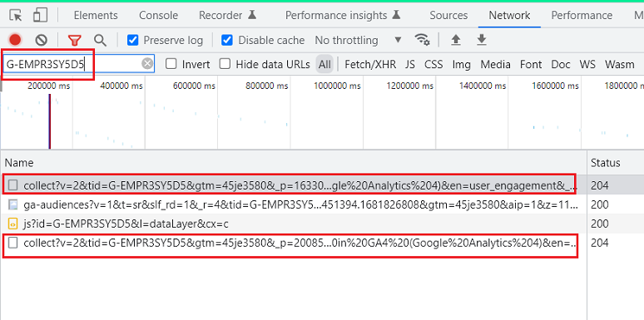The height and width of the screenshot is (320, 644).
Task: Enable the Invert filter checkbox
Action: [x=171, y=64]
